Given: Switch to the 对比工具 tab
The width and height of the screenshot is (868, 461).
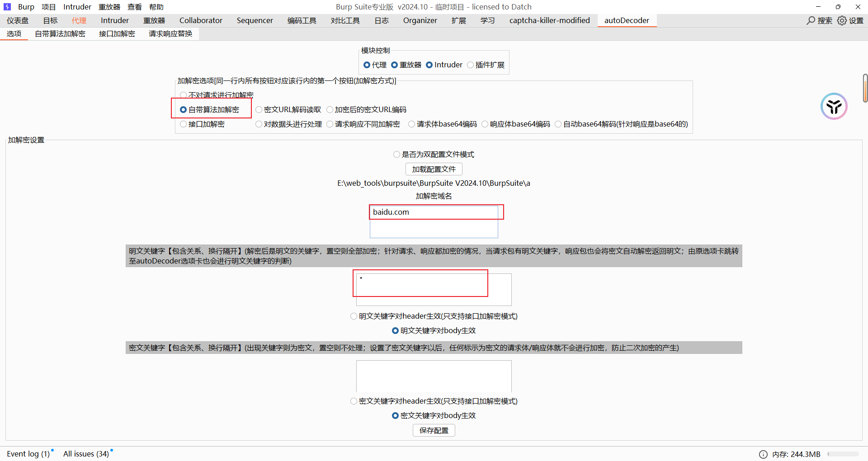Looking at the screenshot, I should pyautogui.click(x=345, y=20).
